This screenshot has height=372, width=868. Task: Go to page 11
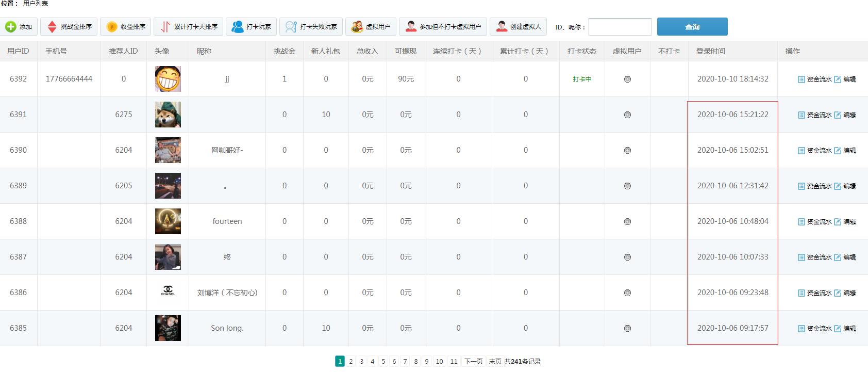[454, 361]
